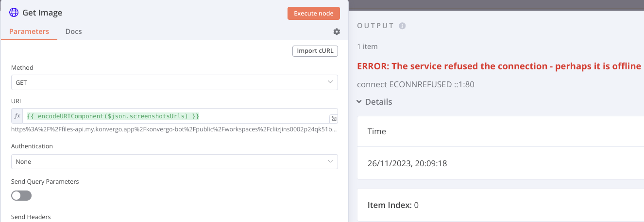Image resolution: width=644 pixels, height=222 pixels.
Task: Open the expression editor expand icon
Action: (334, 119)
